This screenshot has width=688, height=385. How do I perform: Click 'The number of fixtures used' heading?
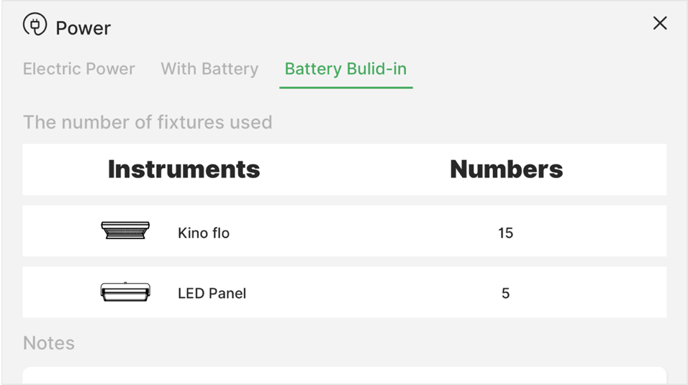[x=147, y=122]
